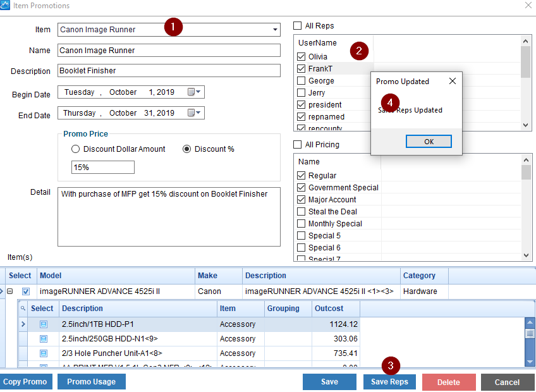This screenshot has height=392, width=536.
Task: Click the up arrow of the pricing list scrollbar
Action: coord(526,160)
